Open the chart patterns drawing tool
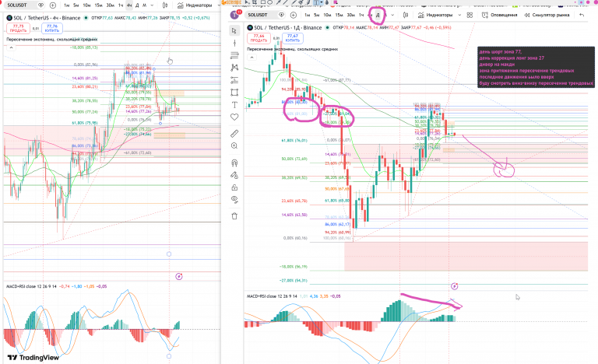This screenshot has height=364, width=598. (x=234, y=68)
